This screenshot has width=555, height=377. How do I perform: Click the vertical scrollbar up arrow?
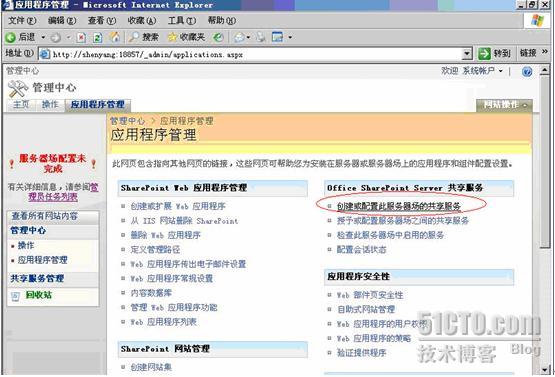coord(545,70)
